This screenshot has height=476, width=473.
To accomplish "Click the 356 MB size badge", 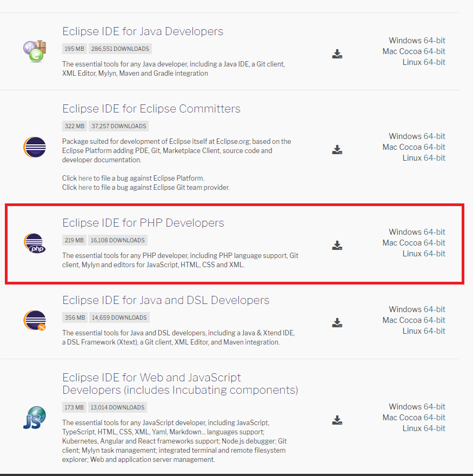I will tap(75, 318).
